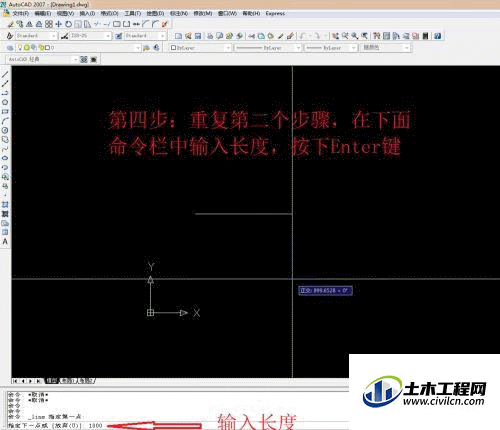Select the Table tool in draw toolbar

tap(5, 232)
